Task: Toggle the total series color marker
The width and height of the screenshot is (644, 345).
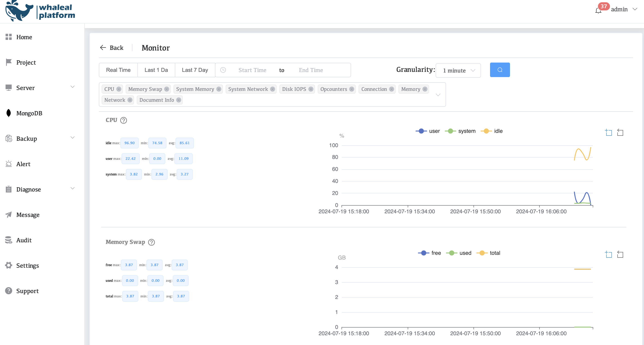Action: click(482, 253)
